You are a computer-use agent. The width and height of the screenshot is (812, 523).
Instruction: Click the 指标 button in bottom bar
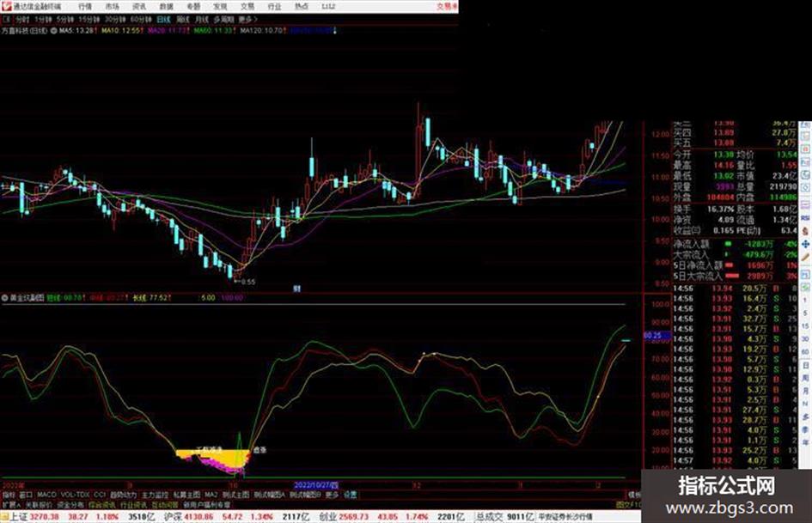coord(9,495)
